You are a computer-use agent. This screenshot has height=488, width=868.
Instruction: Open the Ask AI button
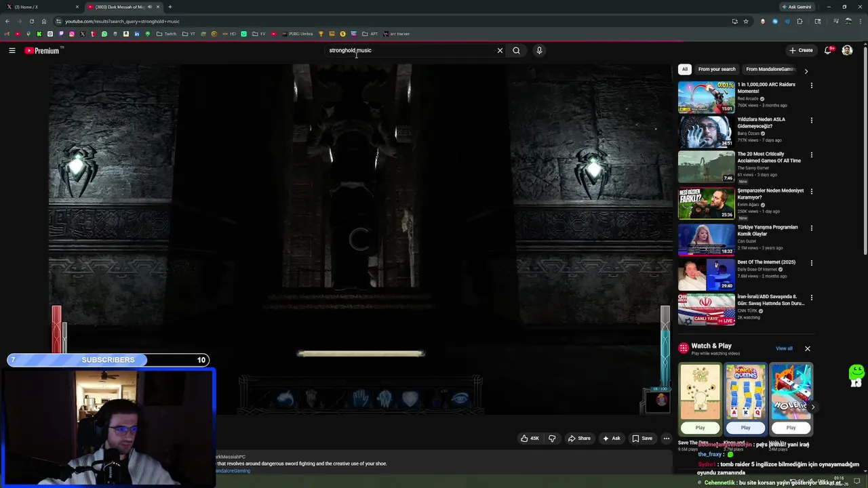(x=611, y=439)
